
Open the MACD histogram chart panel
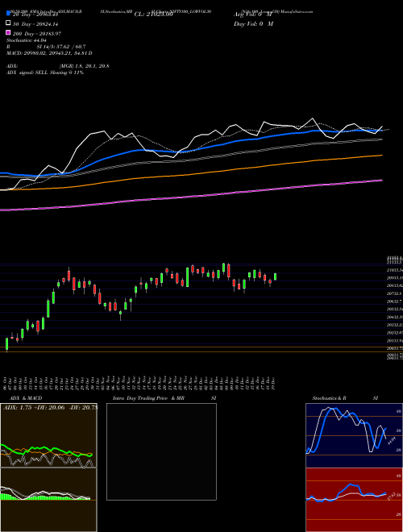[48, 500]
